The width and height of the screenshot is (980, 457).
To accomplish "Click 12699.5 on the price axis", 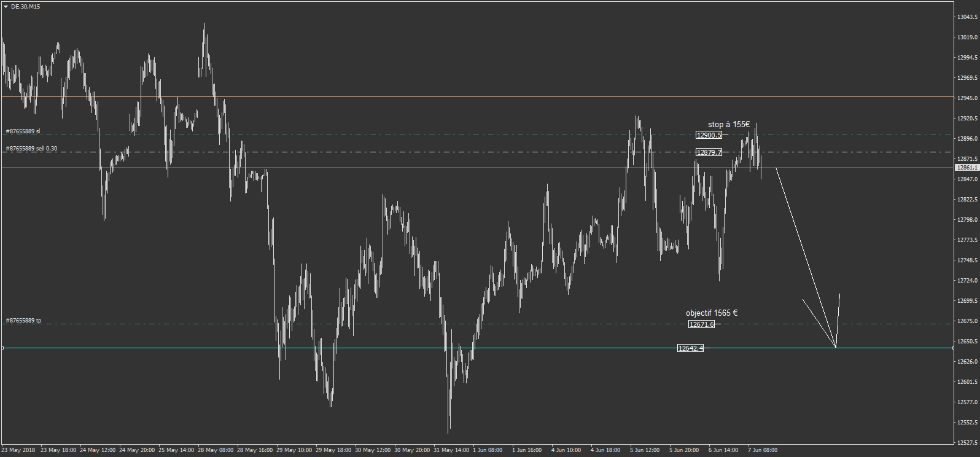I will click(967, 301).
